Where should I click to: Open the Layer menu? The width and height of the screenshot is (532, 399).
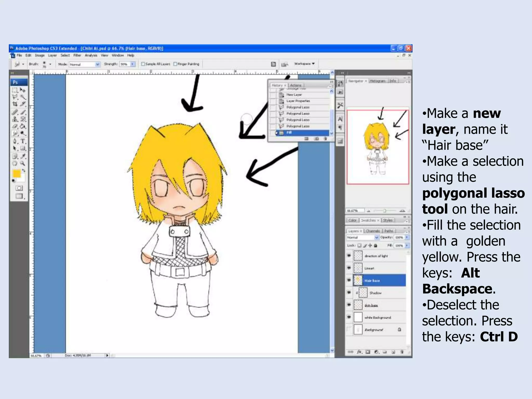(x=52, y=55)
